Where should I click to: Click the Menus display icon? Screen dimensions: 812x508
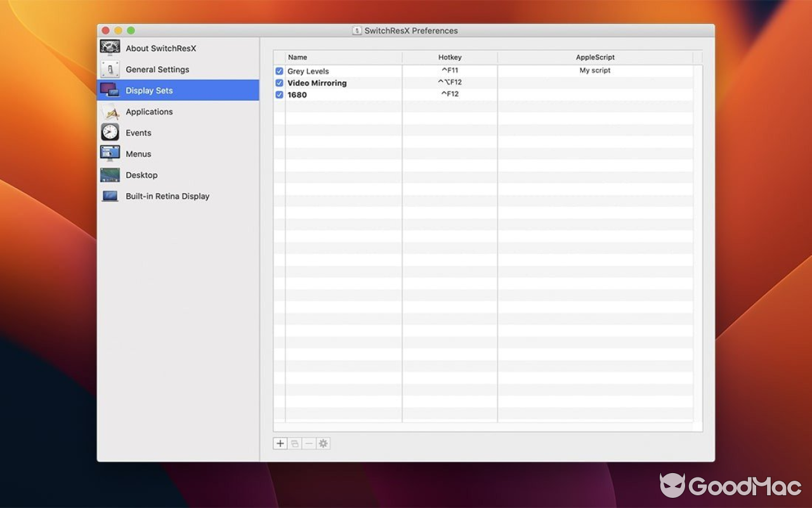click(109, 154)
